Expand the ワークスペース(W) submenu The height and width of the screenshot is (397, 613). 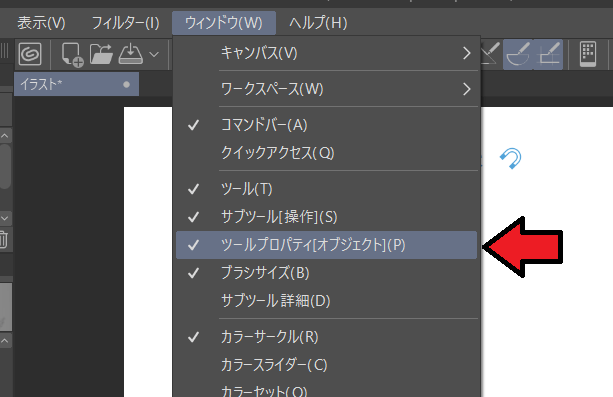[326, 89]
